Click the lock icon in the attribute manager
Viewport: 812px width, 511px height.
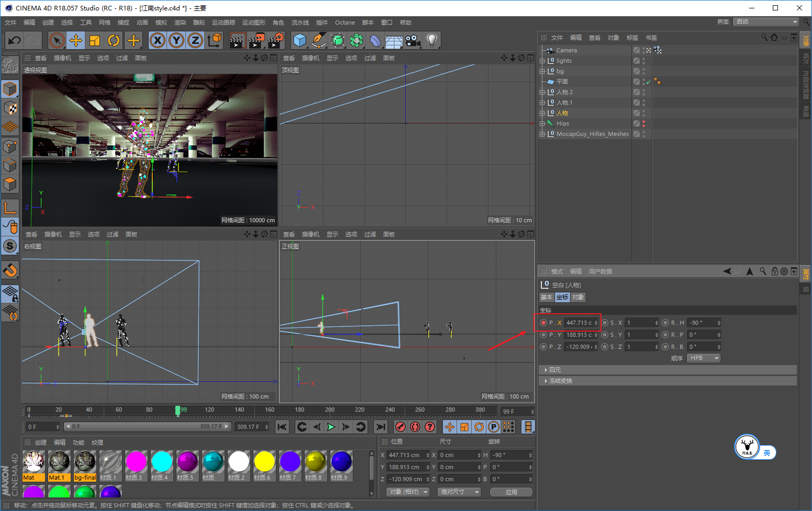(x=775, y=271)
